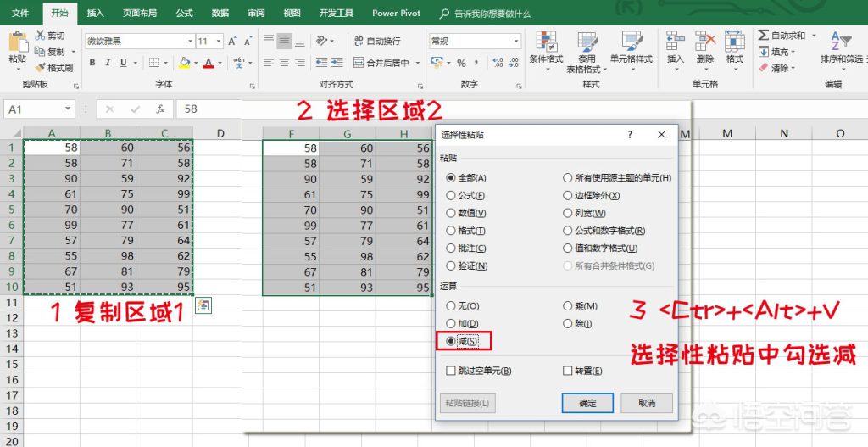Enable the 转置(E) transpose checkbox
This screenshot has width=868, height=447.
[x=567, y=371]
